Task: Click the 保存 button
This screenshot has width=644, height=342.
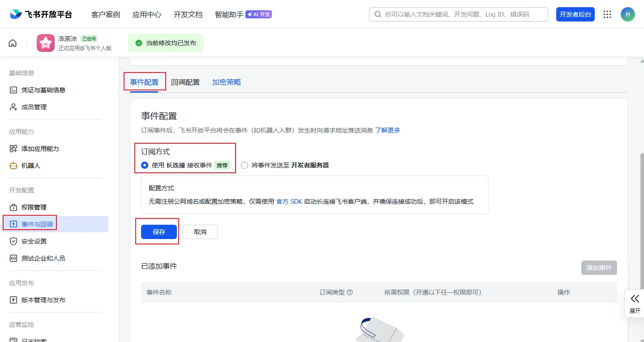Action: point(159,232)
